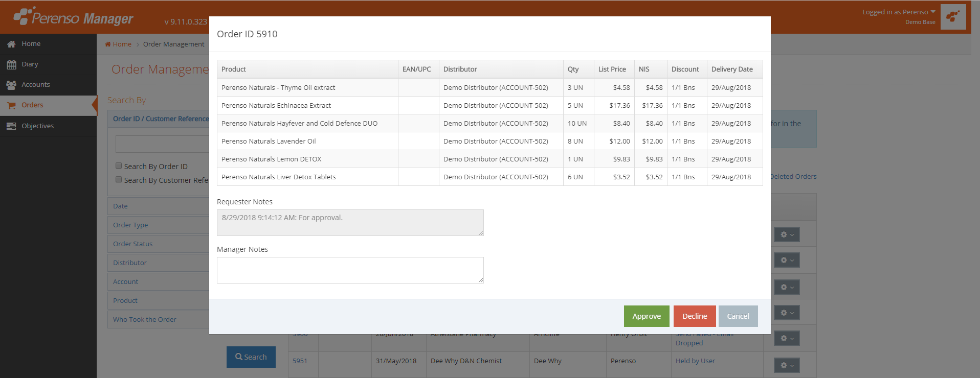Image resolution: width=980 pixels, height=378 pixels.
Task: Expand the Account filter
Action: (x=158, y=281)
